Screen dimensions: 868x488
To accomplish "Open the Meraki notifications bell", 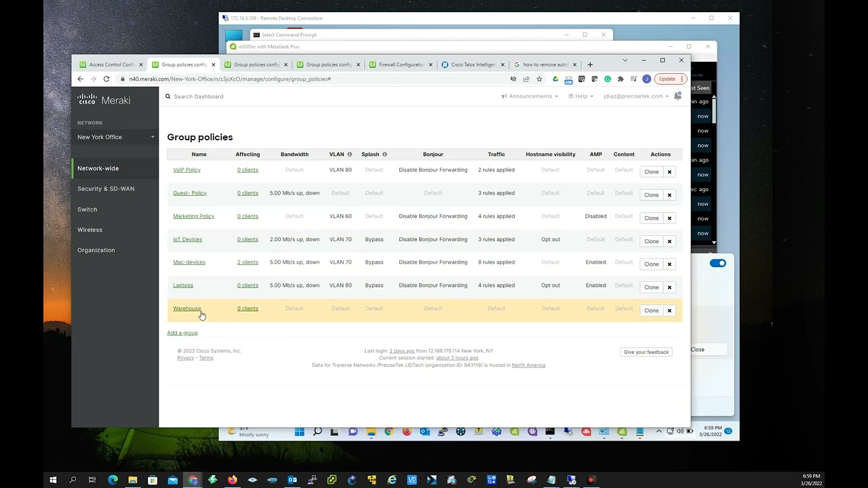I will [x=677, y=96].
